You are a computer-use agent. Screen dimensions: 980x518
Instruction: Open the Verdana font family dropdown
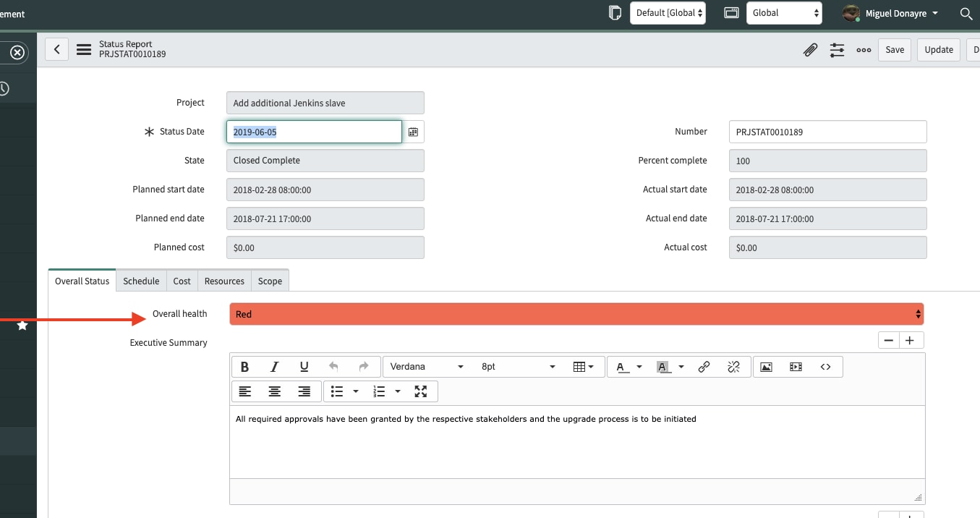tap(427, 367)
